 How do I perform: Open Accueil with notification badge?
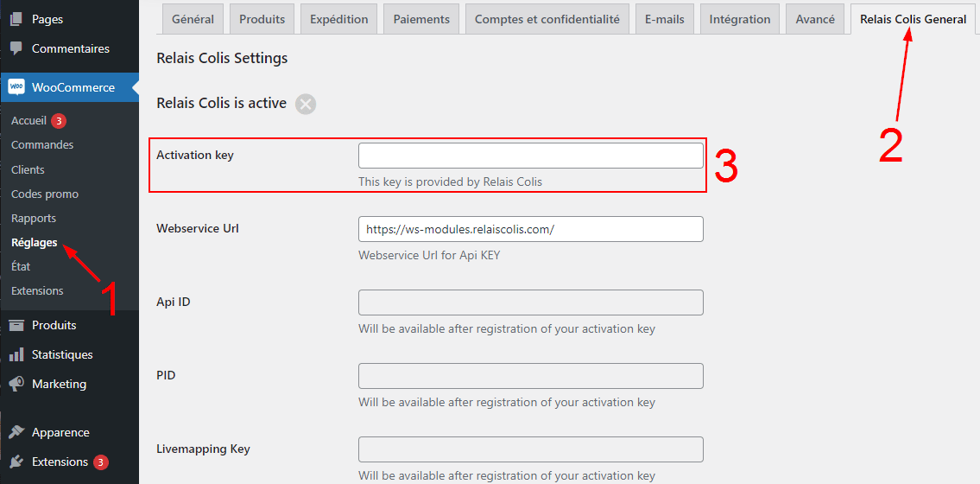[x=29, y=121]
